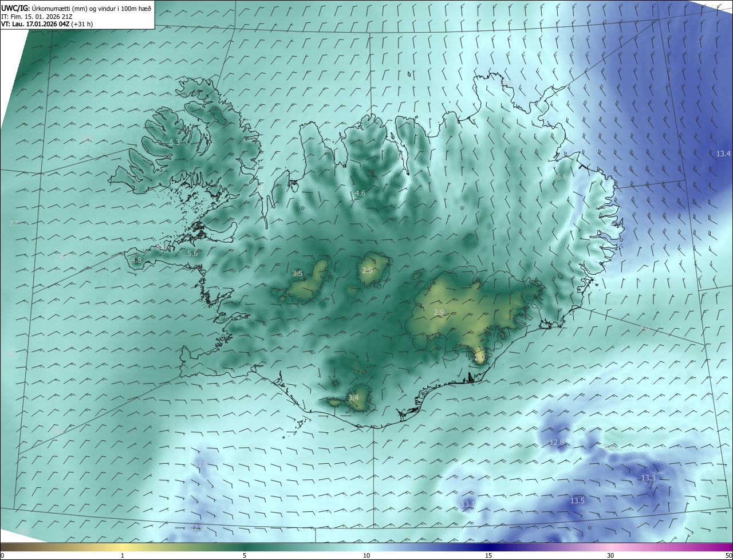
Task: Click the title 'Úrkomumætti (mm) og vindur í 100m hæð'
Action: coord(92,8)
